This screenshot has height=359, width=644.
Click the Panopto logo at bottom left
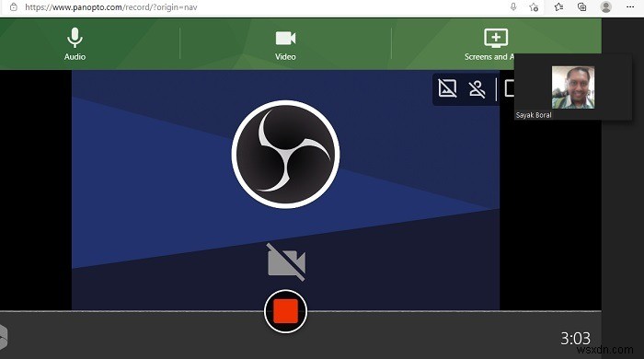point(4,338)
